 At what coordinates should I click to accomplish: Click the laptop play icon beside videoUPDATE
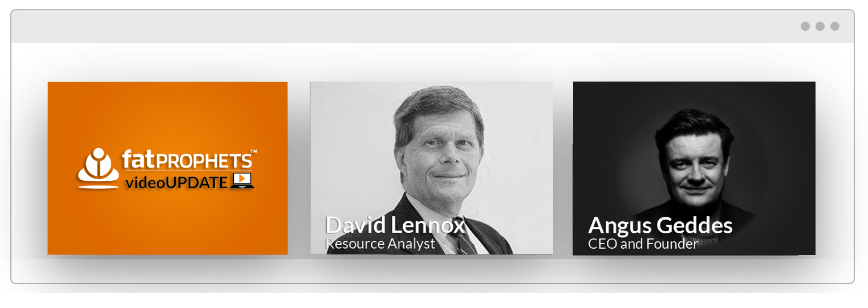click(242, 180)
